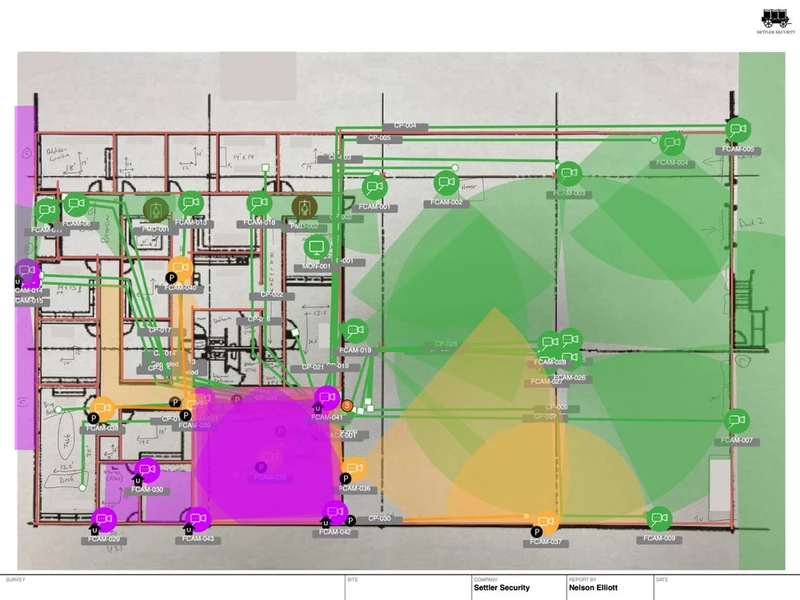Select the MON-001 monitor icon
This screenshot has height=600, width=800.
[317, 247]
